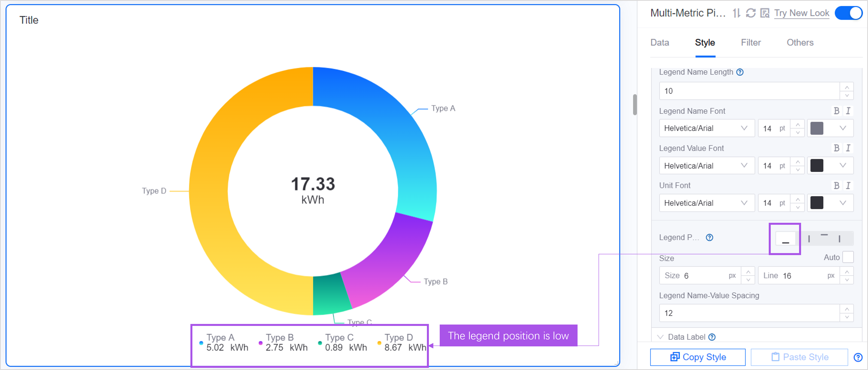Click the Copy Style button
Screen dimensions: 868x370
(697, 357)
